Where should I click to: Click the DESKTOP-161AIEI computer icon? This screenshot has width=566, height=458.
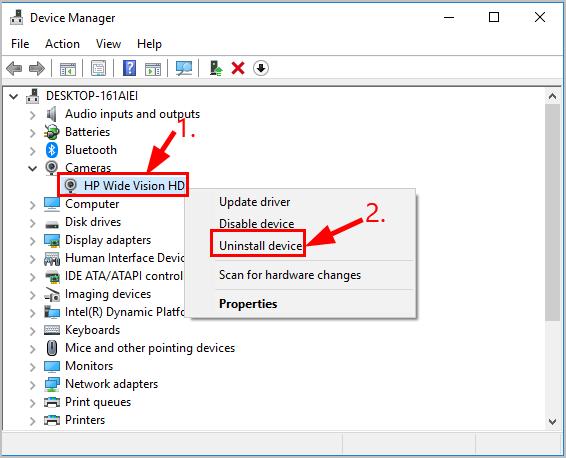[x=32, y=96]
